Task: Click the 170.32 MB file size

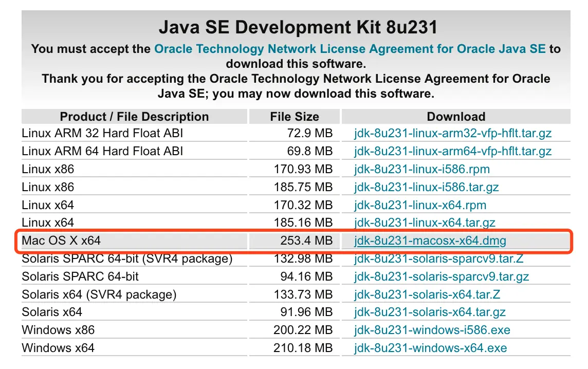Action: 303,205
